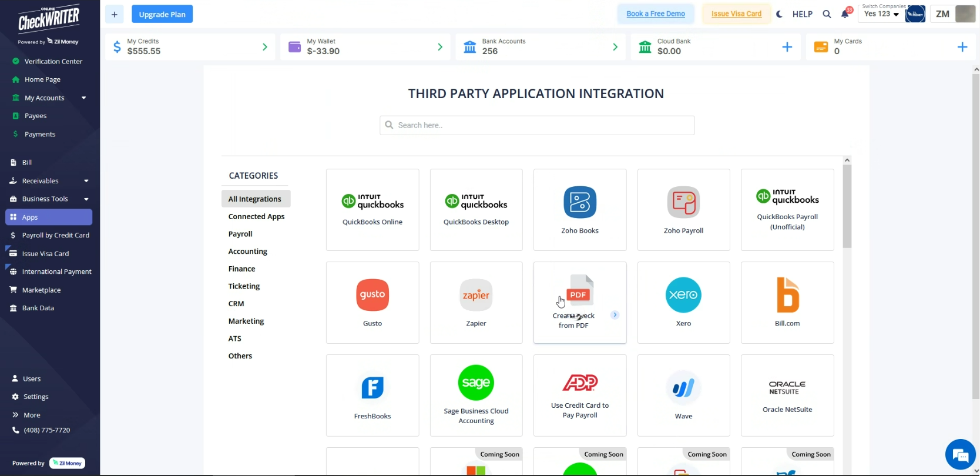Choose the Gusto integration icon

(372, 295)
